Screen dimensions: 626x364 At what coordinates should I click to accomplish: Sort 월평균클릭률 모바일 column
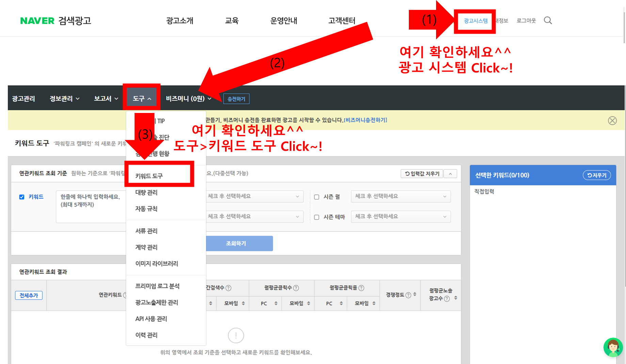tap(374, 303)
